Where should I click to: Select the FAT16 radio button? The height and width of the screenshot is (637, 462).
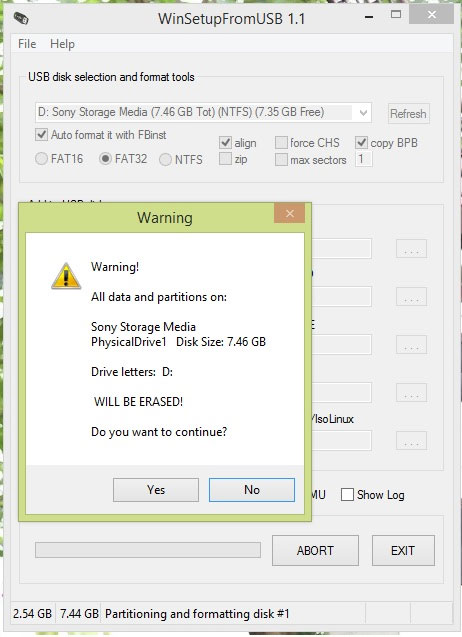coord(41,159)
